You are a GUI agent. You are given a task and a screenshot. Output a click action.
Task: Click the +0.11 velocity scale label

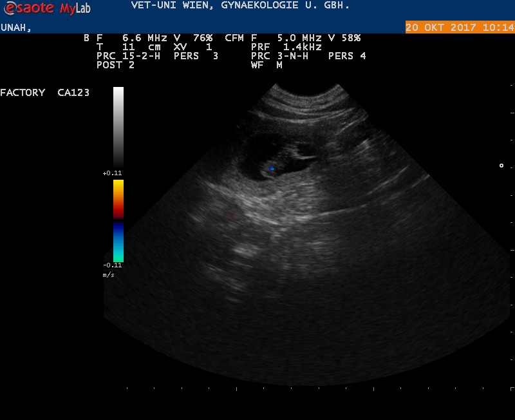[x=112, y=173]
